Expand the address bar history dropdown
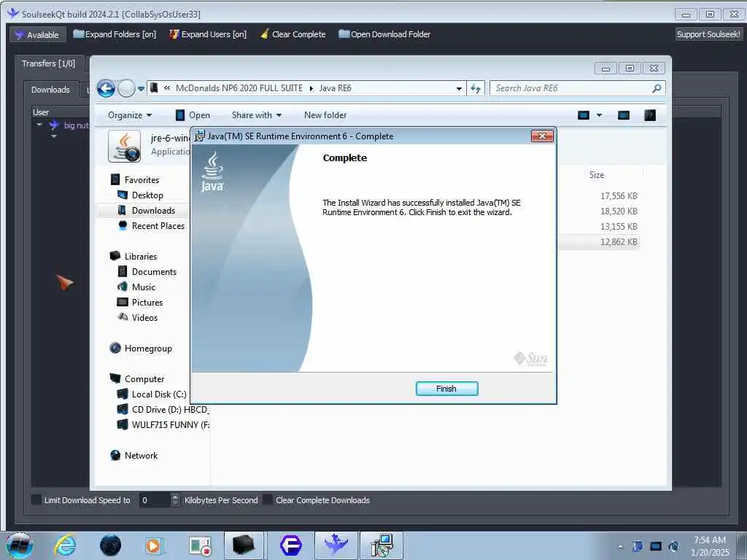This screenshot has height=560, width=747. click(x=459, y=88)
